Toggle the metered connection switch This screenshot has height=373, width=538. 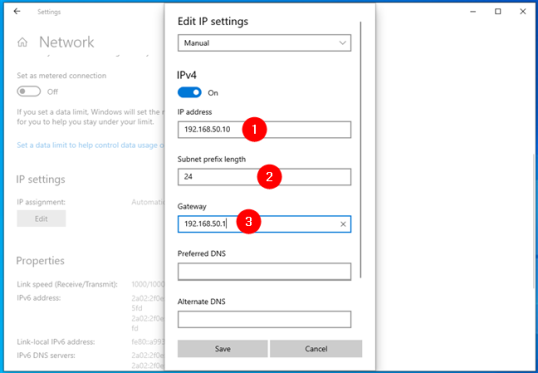[29, 92]
